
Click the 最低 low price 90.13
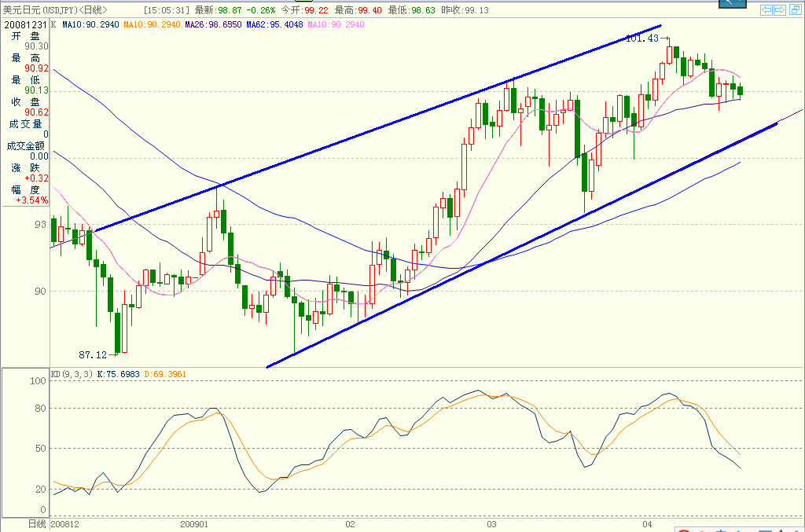[x=36, y=90]
